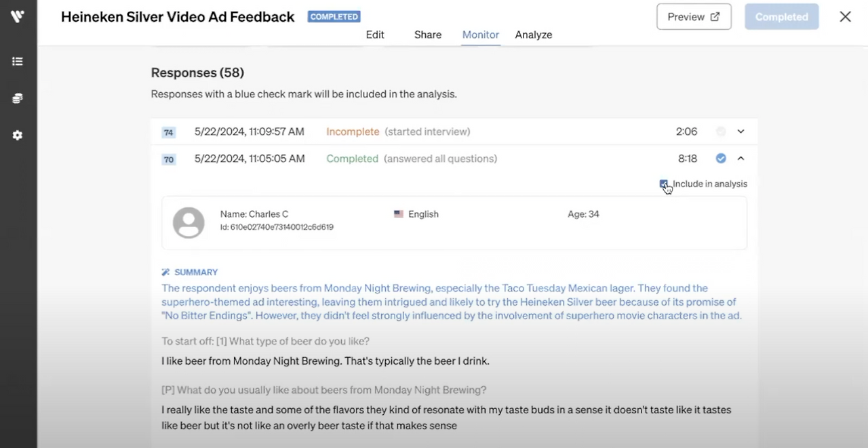Click the SUMMARY heading label
Screen dimensions: 868x448
[196, 272]
